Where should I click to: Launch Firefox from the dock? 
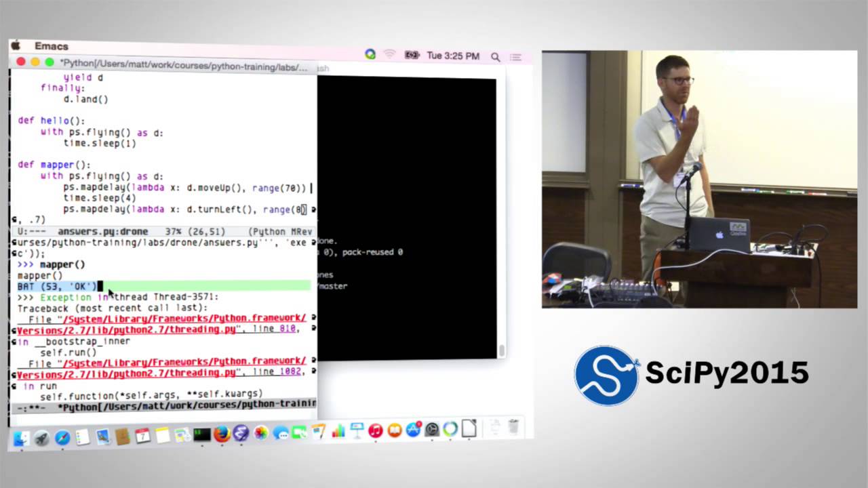point(222,433)
